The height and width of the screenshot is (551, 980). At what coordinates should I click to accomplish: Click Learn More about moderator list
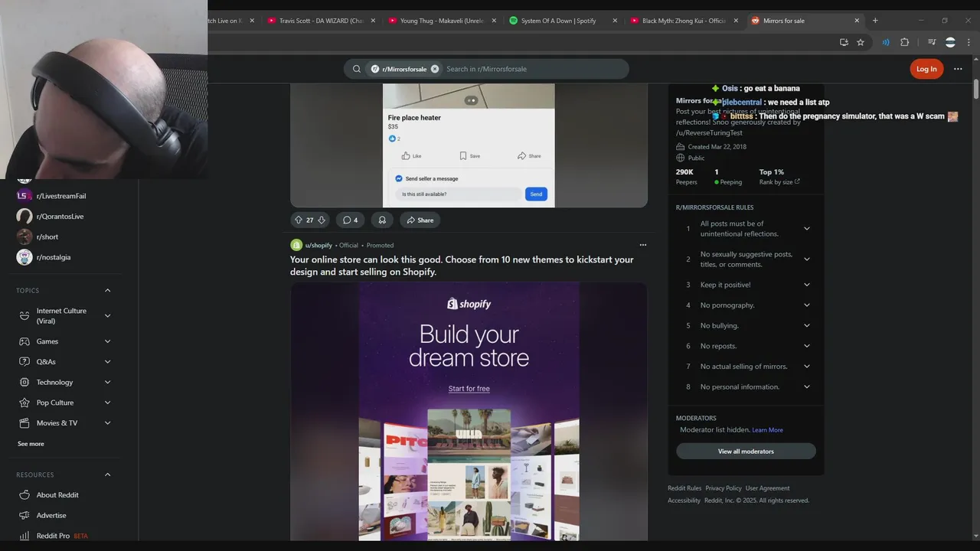767,430
